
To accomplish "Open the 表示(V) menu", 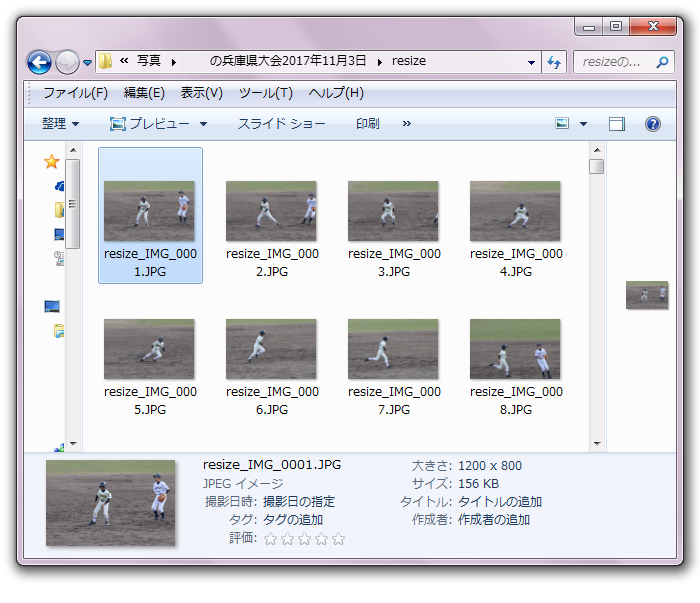I will click(201, 93).
